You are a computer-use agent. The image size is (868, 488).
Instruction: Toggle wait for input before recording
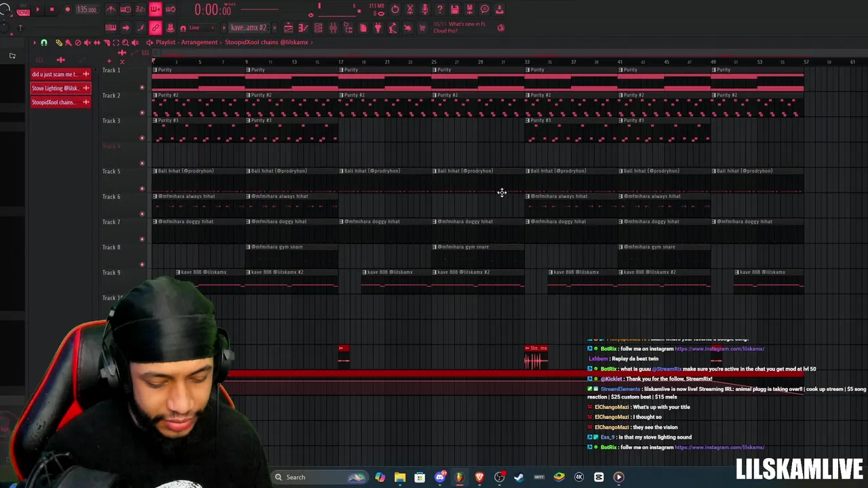(125, 9)
